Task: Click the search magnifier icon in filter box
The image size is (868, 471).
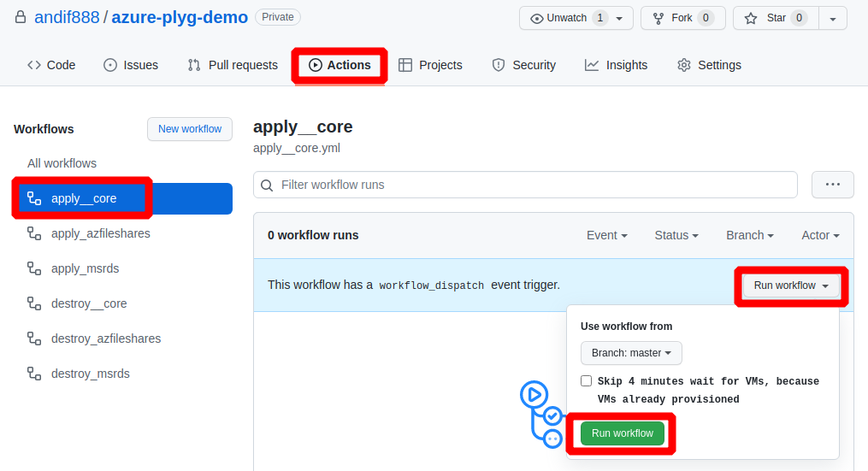Action: click(267, 185)
